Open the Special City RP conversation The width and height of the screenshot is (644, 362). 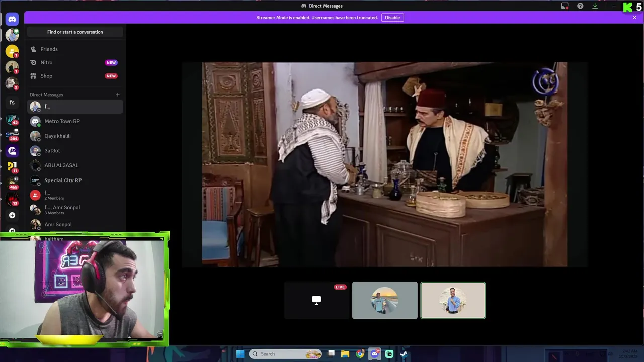pos(75,180)
